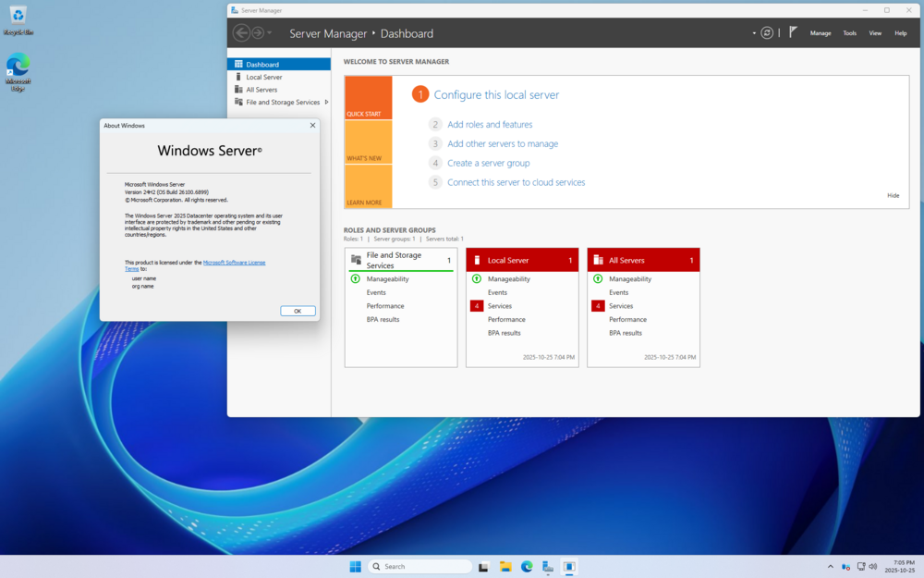Open the navigation history dropdown arrow
924x578 pixels.
click(270, 33)
